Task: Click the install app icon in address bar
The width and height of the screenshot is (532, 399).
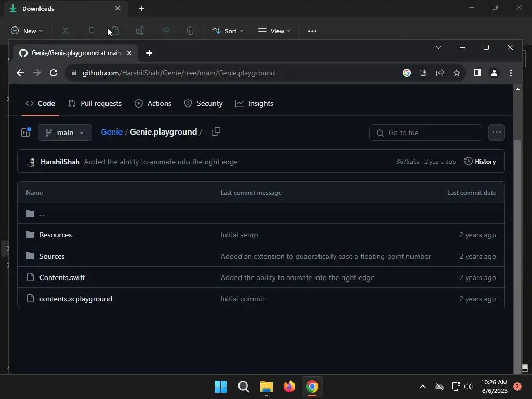Action: [423, 73]
